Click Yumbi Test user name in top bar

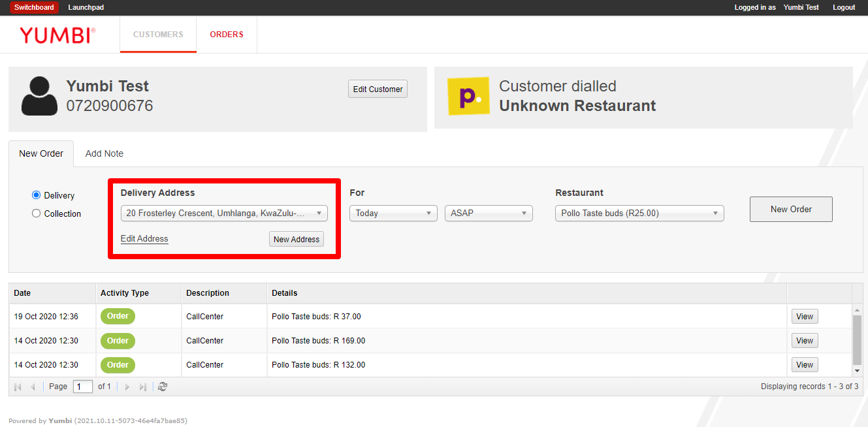801,7
